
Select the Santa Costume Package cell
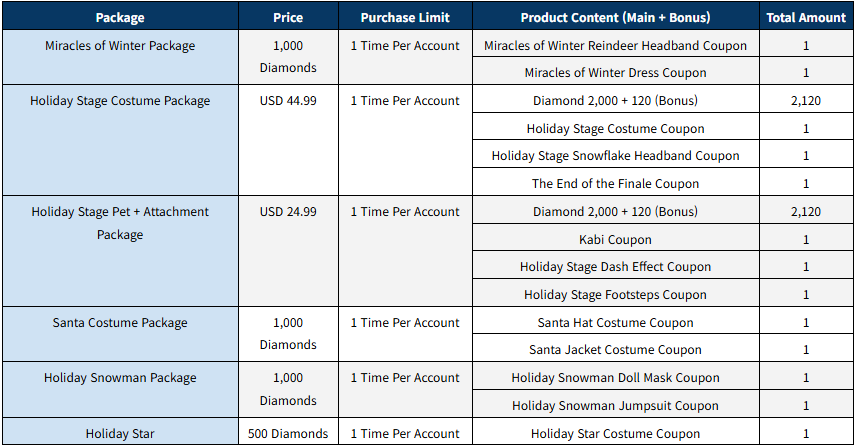120,323
